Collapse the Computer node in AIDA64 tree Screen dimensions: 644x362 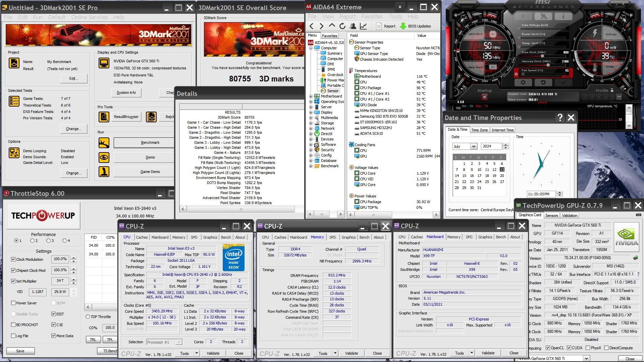click(311, 48)
